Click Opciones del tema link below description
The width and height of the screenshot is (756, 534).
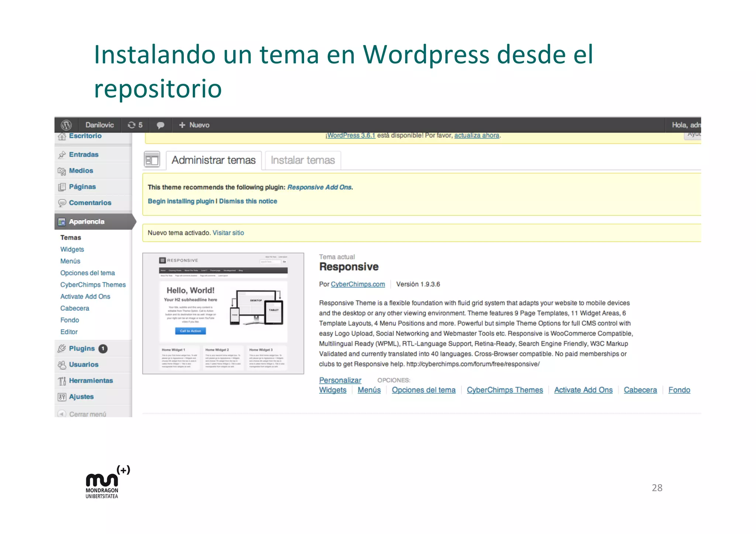point(423,390)
